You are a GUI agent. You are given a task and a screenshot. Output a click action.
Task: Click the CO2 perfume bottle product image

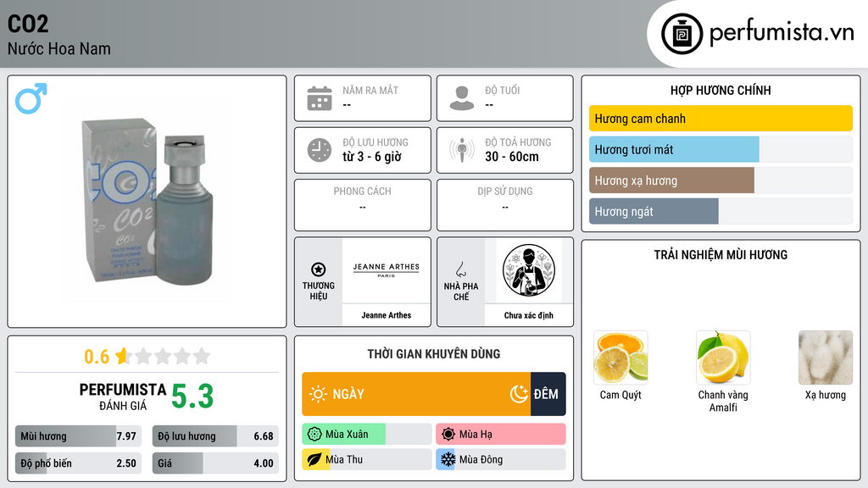[x=147, y=202]
